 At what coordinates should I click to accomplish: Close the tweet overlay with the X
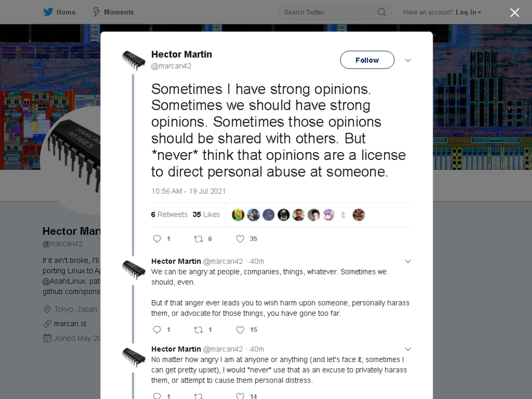click(x=515, y=12)
